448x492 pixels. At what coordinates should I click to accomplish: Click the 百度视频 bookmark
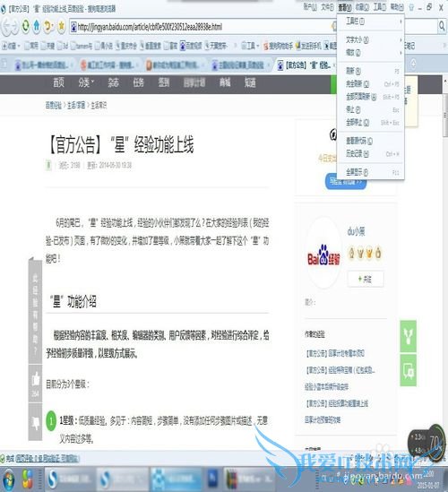191,46
